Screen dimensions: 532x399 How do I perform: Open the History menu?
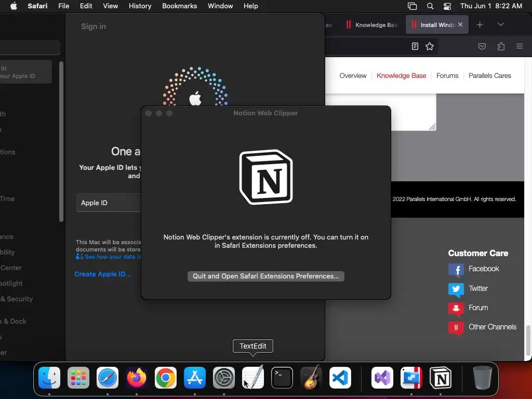(140, 6)
